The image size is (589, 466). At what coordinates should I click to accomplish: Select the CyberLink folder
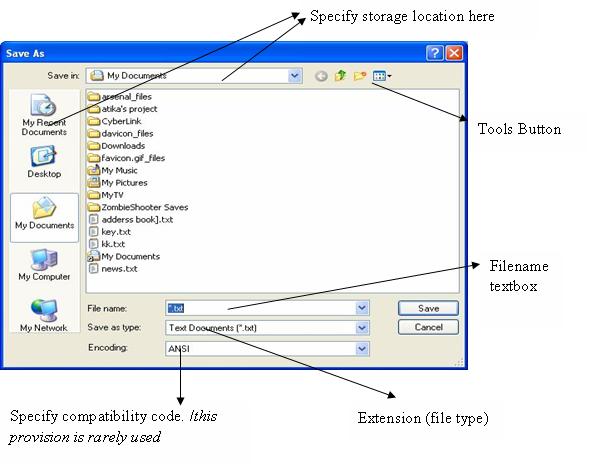[x=115, y=121]
